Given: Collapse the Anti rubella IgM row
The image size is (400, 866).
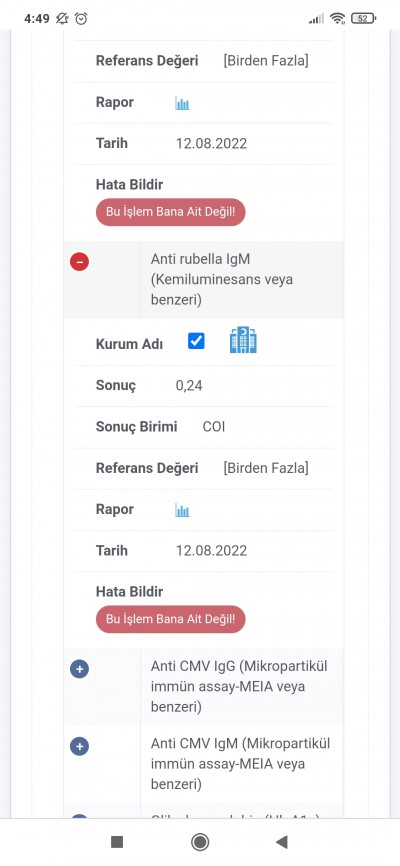Looking at the screenshot, I should (80, 261).
